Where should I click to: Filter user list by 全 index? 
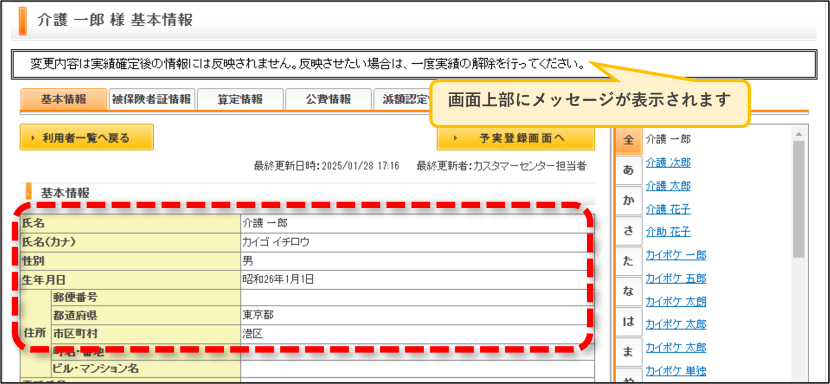point(629,141)
